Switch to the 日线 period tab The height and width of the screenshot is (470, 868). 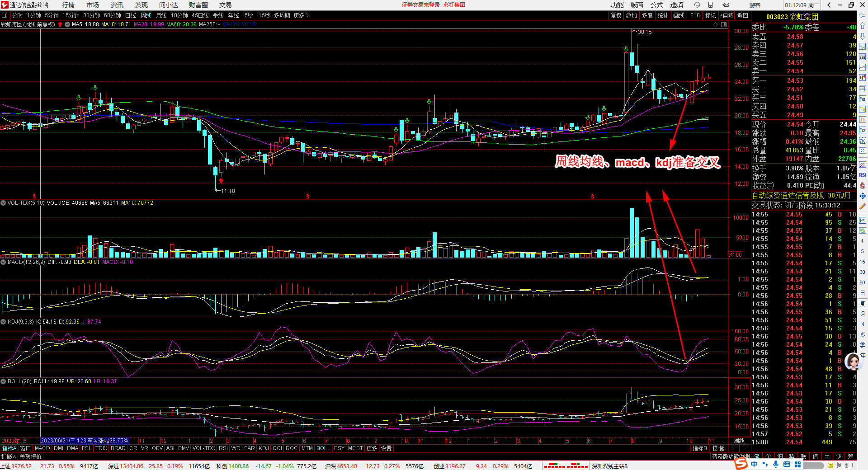tap(131, 15)
